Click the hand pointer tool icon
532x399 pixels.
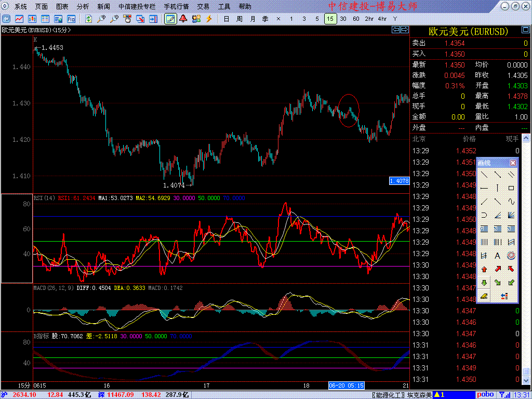pyautogui.click(x=127, y=19)
